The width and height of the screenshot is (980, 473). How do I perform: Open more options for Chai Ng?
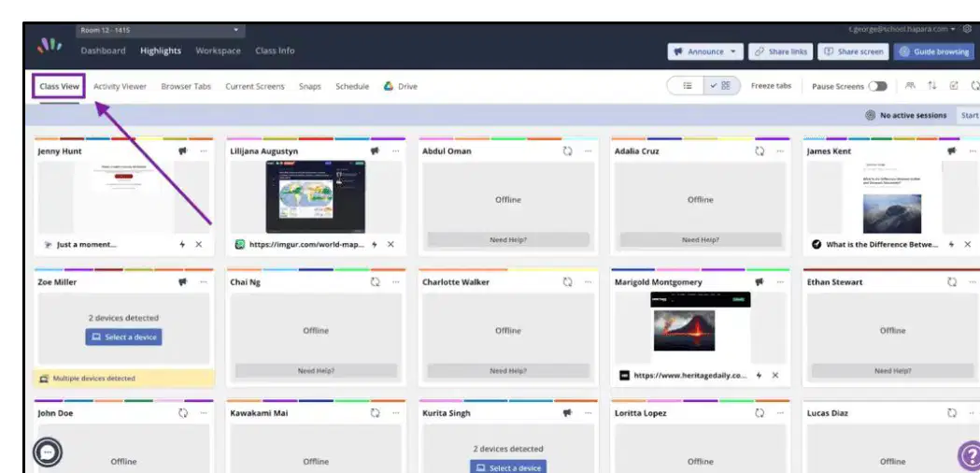tap(395, 282)
